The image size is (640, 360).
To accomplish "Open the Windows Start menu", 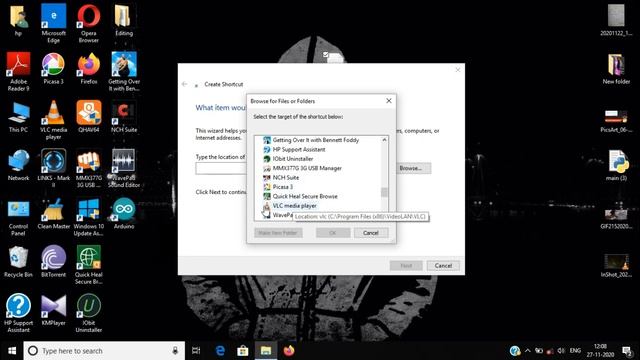I will tap(11, 351).
